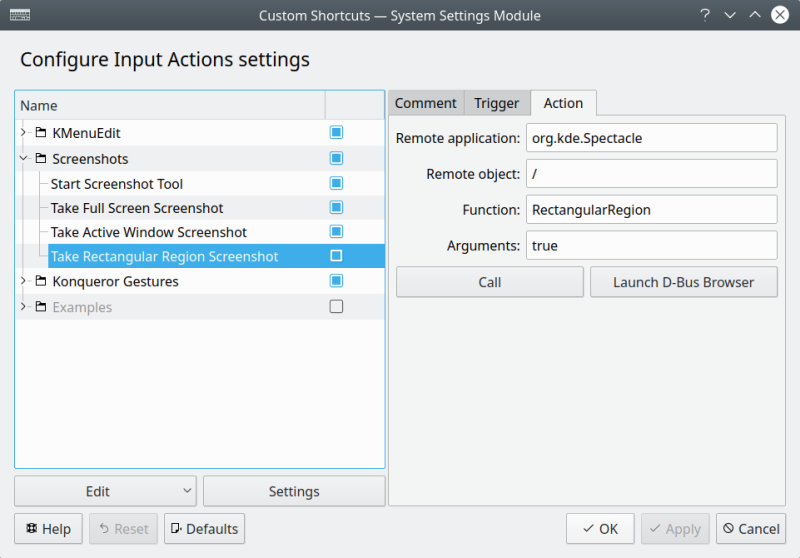Switch to the Comment tab
Image resolution: width=800 pixels, height=558 pixels.
coord(426,103)
